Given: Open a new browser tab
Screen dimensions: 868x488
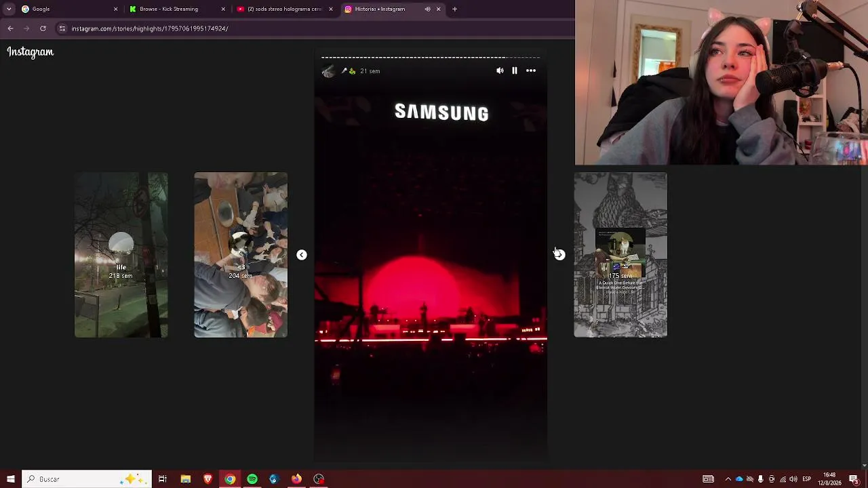Looking at the screenshot, I should point(454,9).
